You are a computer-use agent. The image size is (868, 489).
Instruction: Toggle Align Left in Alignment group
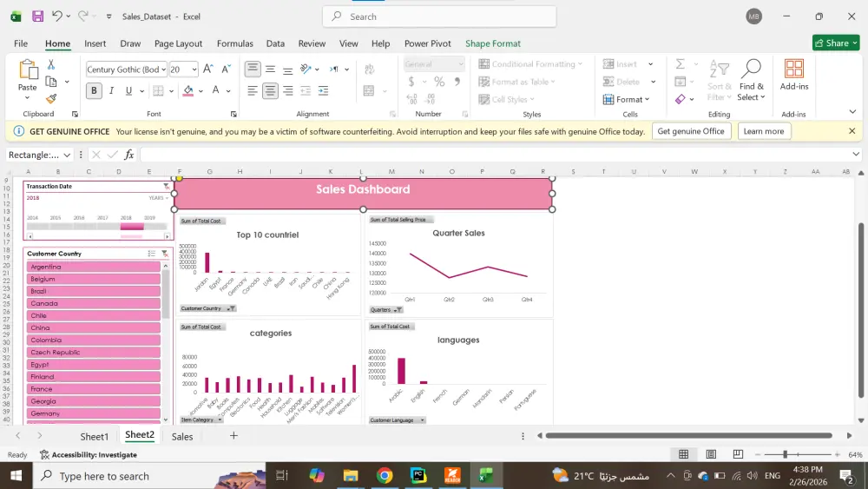[x=253, y=90]
